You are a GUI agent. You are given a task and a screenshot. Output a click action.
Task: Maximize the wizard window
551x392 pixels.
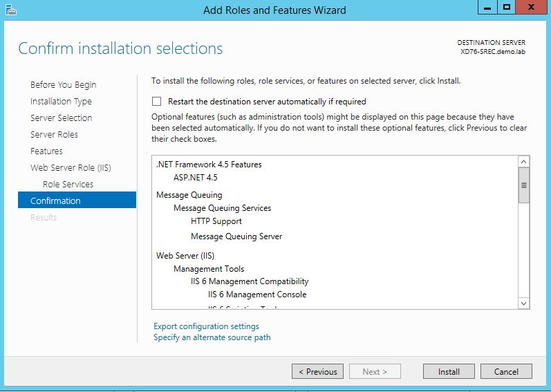point(507,8)
